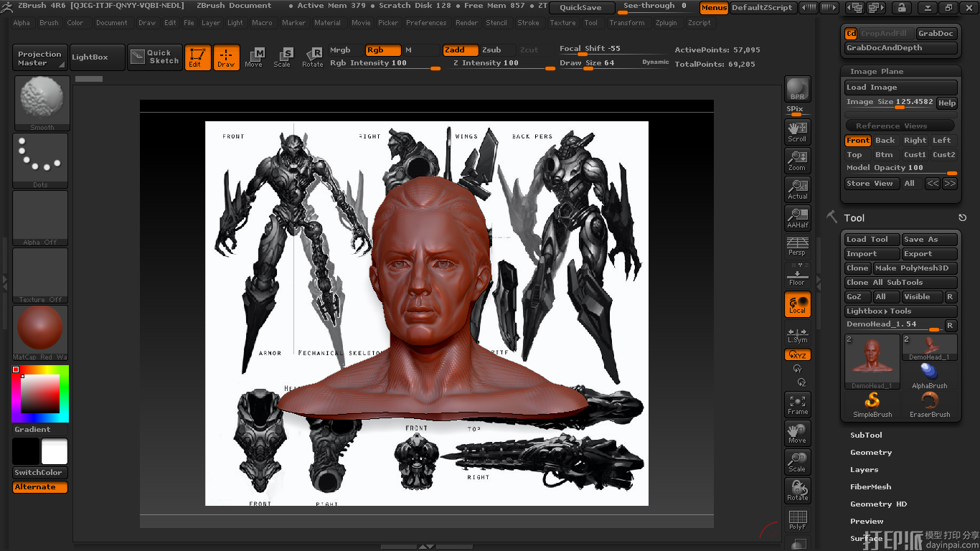Open the Dots stroke picker
This screenshot has height=551, width=980.
[41, 161]
